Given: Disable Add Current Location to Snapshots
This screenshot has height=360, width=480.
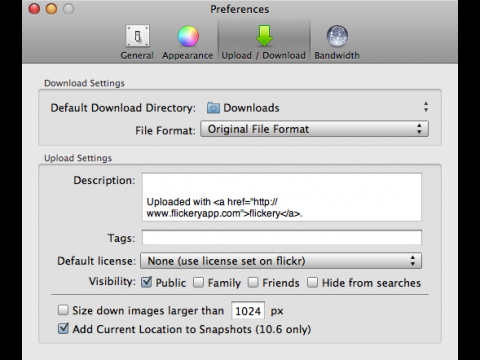Looking at the screenshot, I should coord(63,328).
